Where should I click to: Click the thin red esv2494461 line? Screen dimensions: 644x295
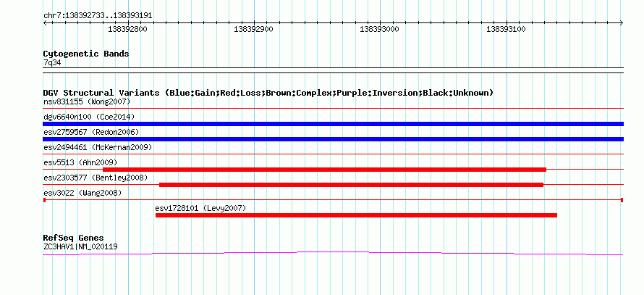click(333, 154)
